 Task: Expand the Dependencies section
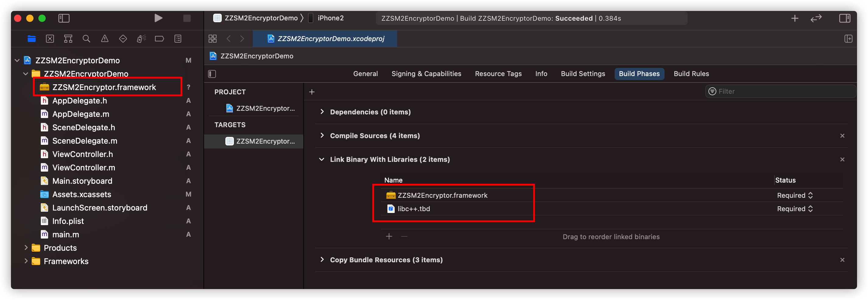pos(322,112)
